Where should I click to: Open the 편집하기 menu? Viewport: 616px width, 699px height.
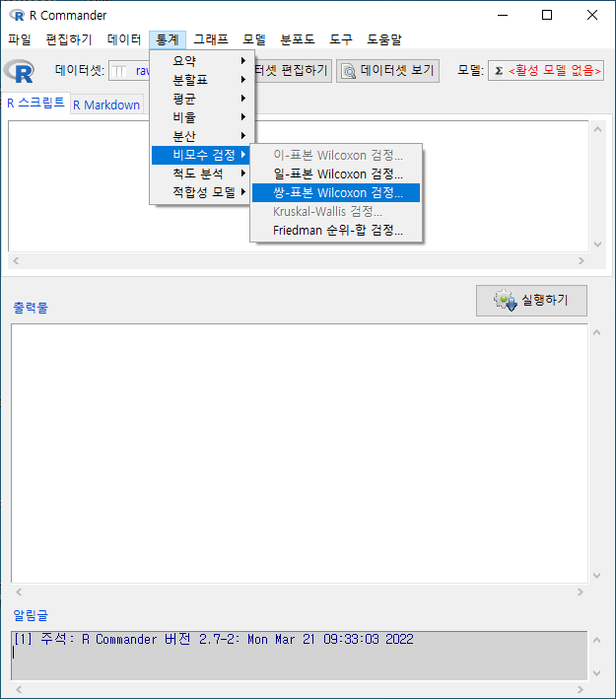(69, 39)
